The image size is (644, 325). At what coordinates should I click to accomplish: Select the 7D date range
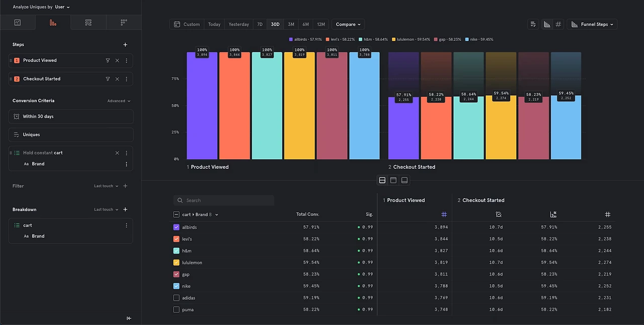tap(260, 24)
